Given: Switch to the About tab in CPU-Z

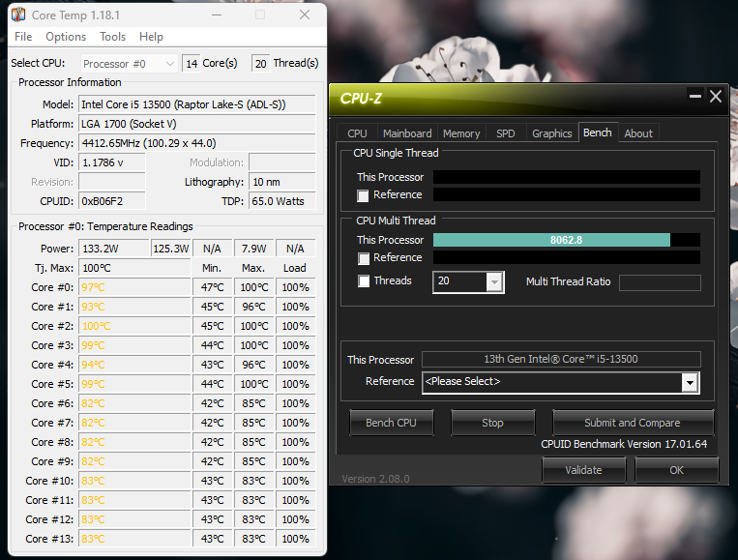Looking at the screenshot, I should 638,133.
